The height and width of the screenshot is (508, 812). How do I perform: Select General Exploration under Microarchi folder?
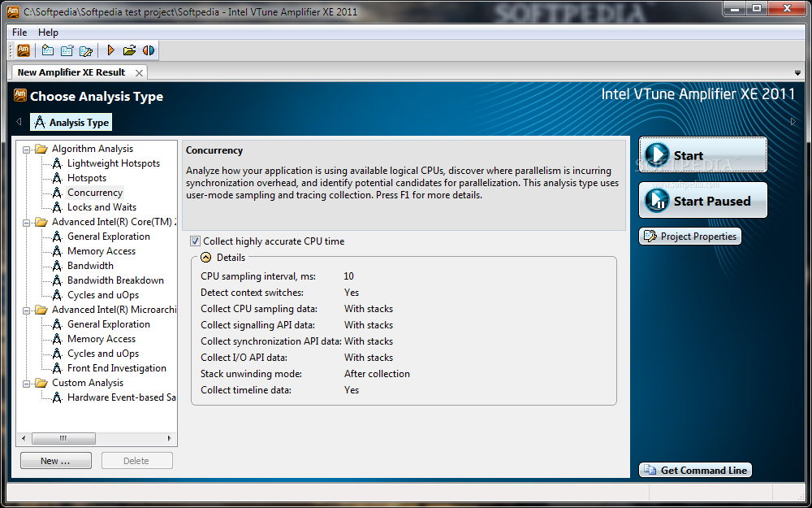tap(108, 324)
